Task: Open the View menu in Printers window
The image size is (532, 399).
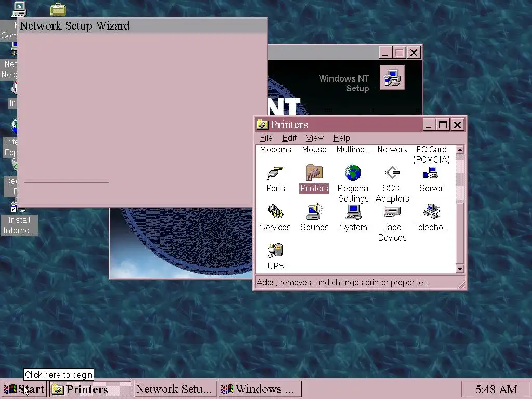Action: point(314,138)
